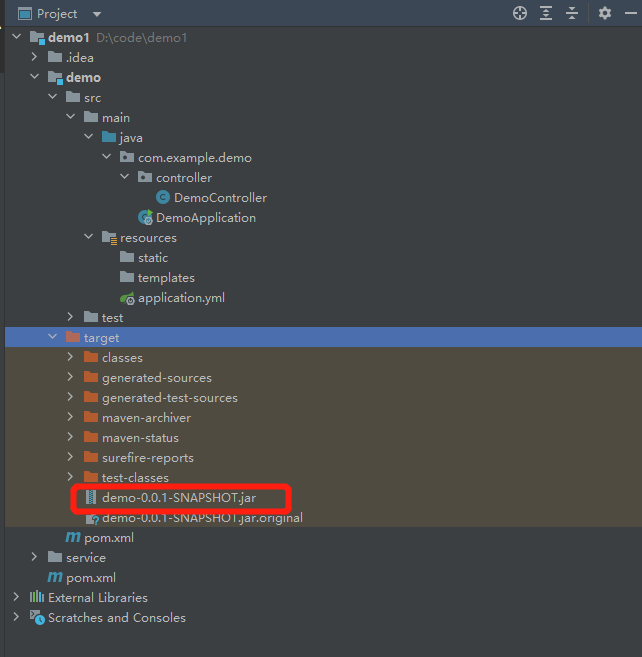Select the .idea folder label
Image resolution: width=642 pixels, height=657 pixels.
(x=80, y=57)
